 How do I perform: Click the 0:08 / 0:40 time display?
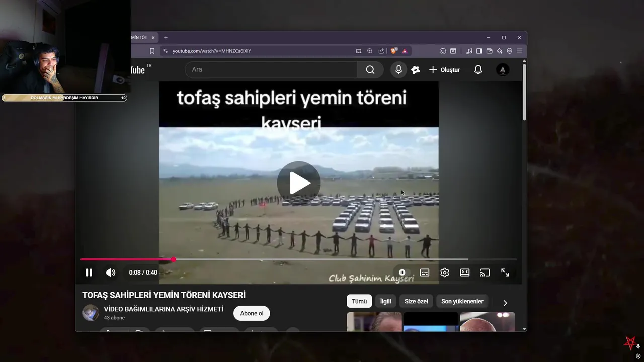(x=143, y=273)
